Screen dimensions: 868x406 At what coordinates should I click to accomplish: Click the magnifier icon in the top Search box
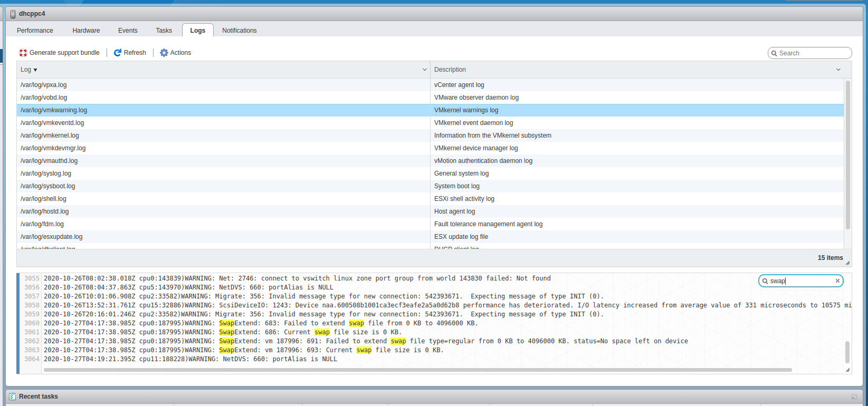(774, 53)
